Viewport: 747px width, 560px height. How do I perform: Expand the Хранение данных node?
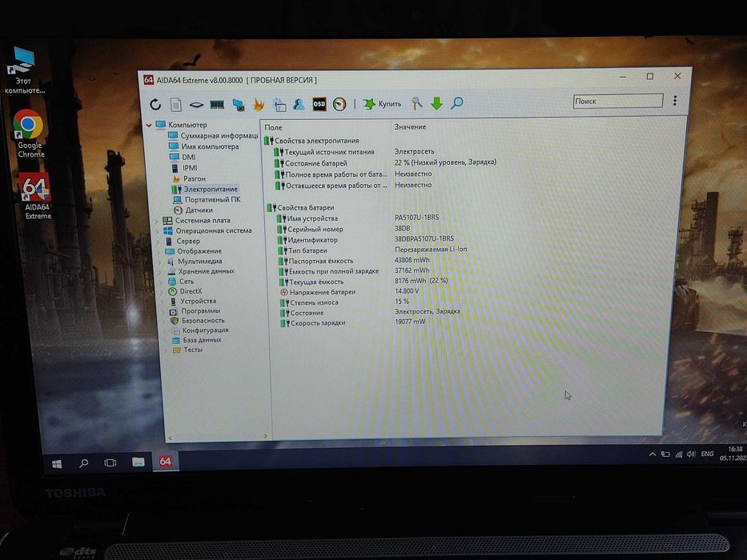160,271
